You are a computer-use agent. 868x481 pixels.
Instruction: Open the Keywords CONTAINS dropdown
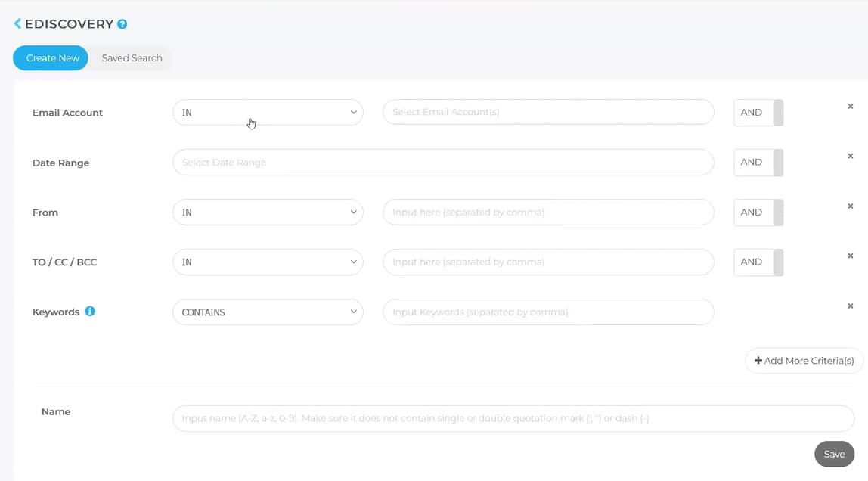point(268,312)
